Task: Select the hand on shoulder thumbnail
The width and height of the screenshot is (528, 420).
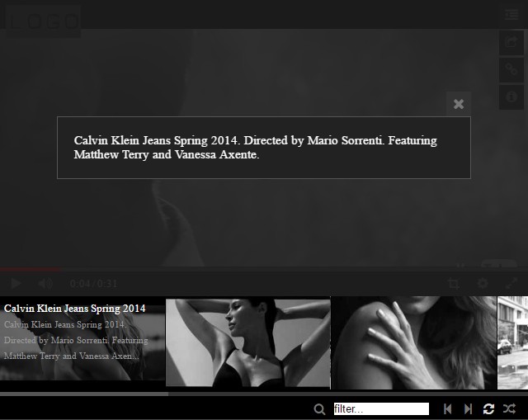Action: (414, 343)
